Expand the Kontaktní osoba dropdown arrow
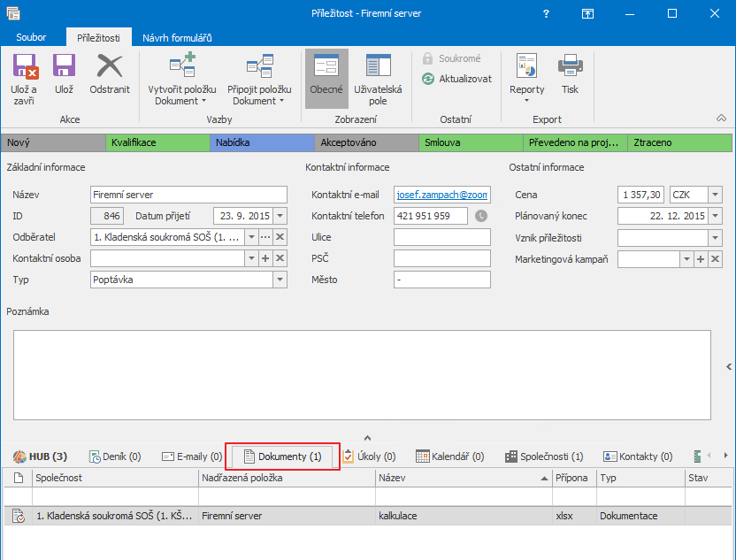 251,258
